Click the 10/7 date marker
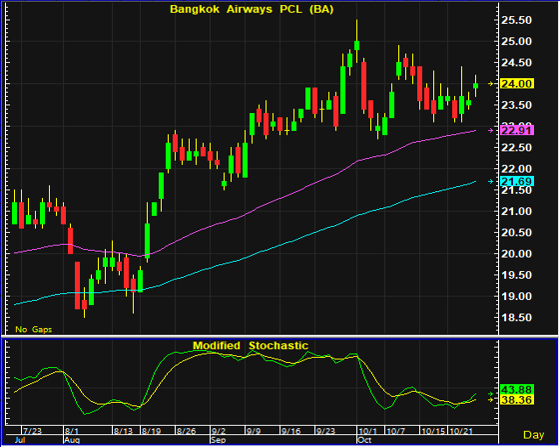Viewport: 560px width, 447px height. [x=396, y=431]
